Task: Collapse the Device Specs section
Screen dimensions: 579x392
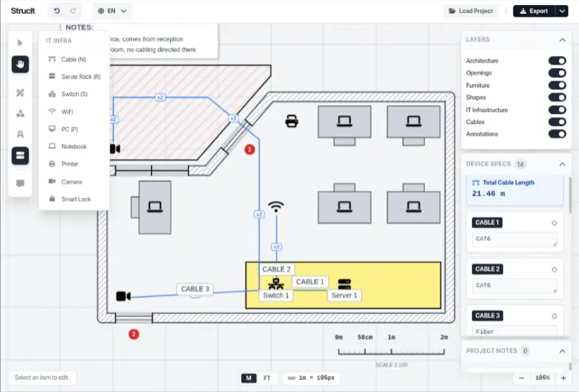Action: point(562,164)
